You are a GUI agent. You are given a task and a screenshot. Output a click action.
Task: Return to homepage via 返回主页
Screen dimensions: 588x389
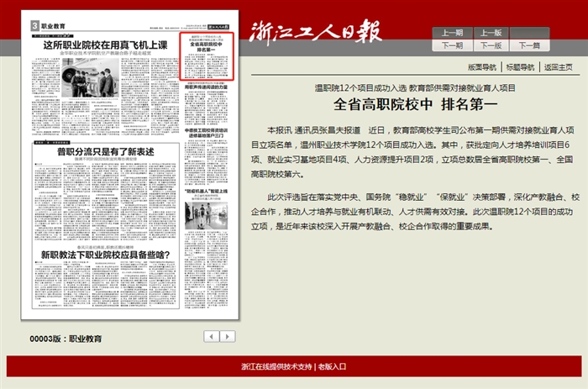point(558,67)
